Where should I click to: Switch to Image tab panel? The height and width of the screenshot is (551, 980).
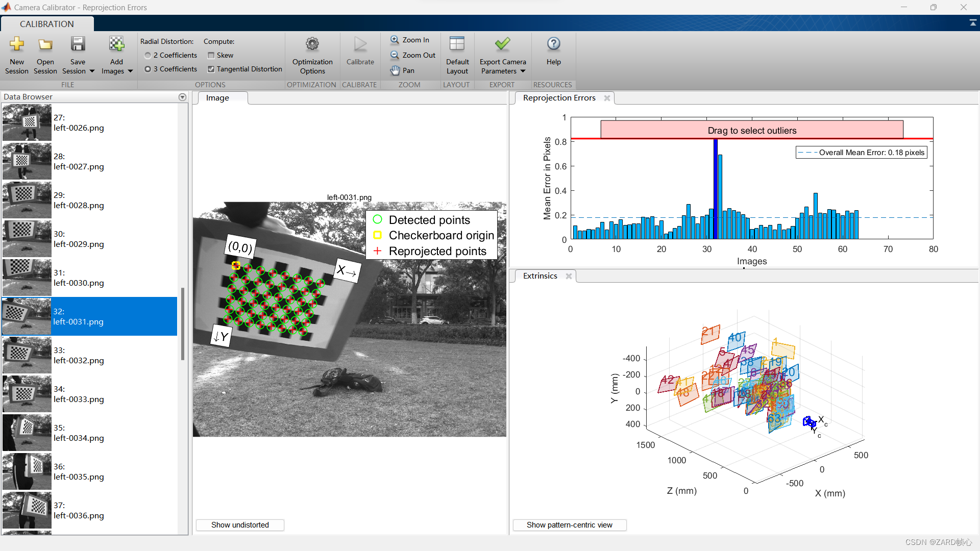(x=218, y=97)
